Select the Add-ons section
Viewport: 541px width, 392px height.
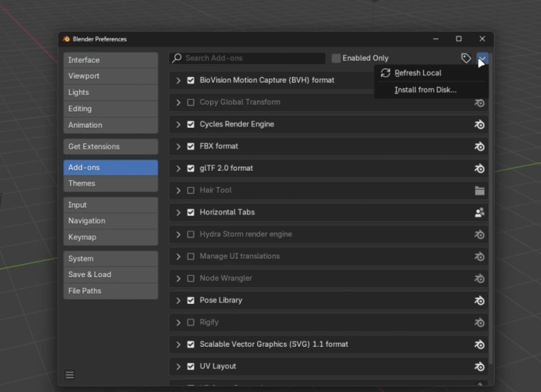pos(111,168)
